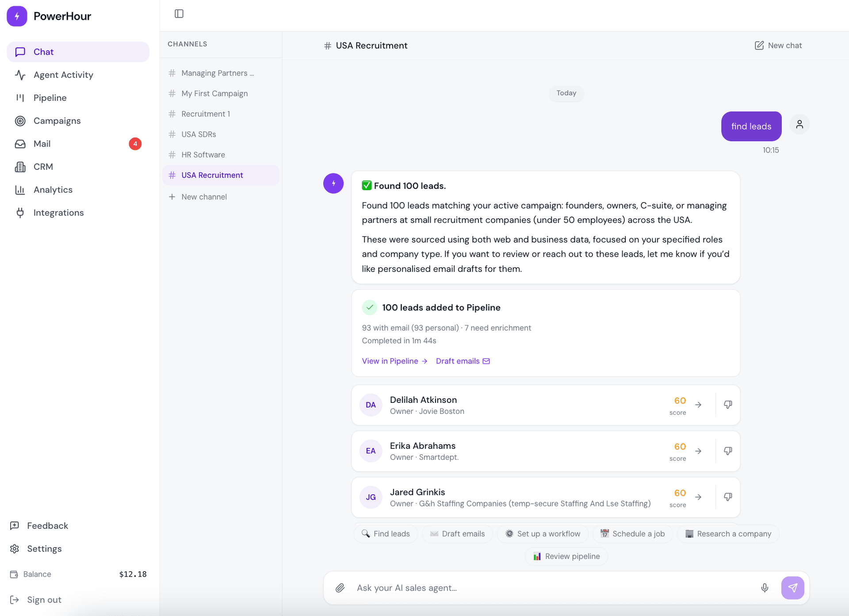Click the agent lightning avatar icon
The width and height of the screenshot is (849, 616).
point(333,183)
